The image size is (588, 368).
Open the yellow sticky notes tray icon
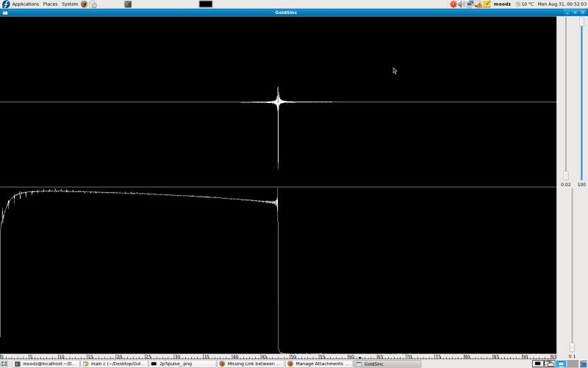click(x=487, y=4)
